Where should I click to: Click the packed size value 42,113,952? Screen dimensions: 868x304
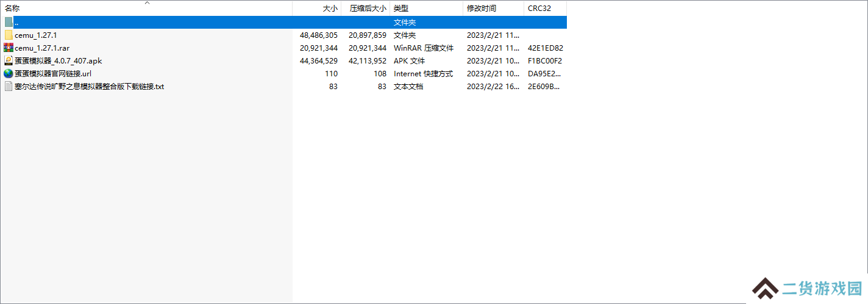point(368,60)
